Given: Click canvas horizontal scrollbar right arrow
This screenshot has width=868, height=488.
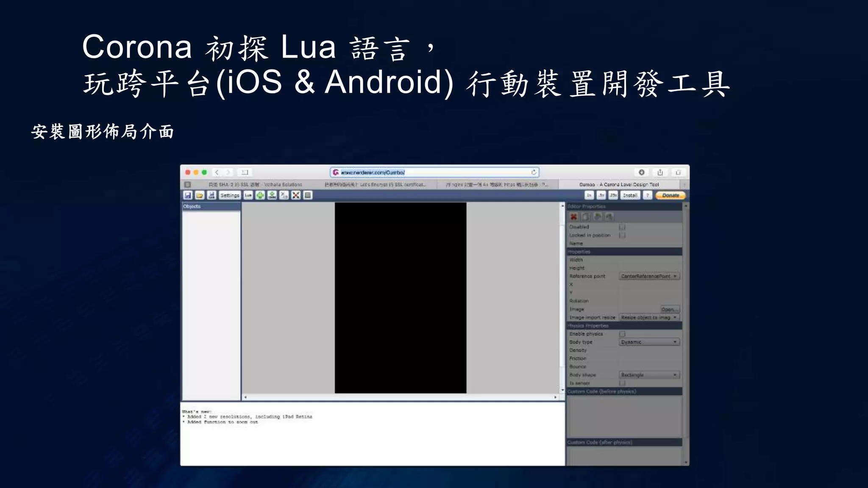Looking at the screenshot, I should point(556,397).
